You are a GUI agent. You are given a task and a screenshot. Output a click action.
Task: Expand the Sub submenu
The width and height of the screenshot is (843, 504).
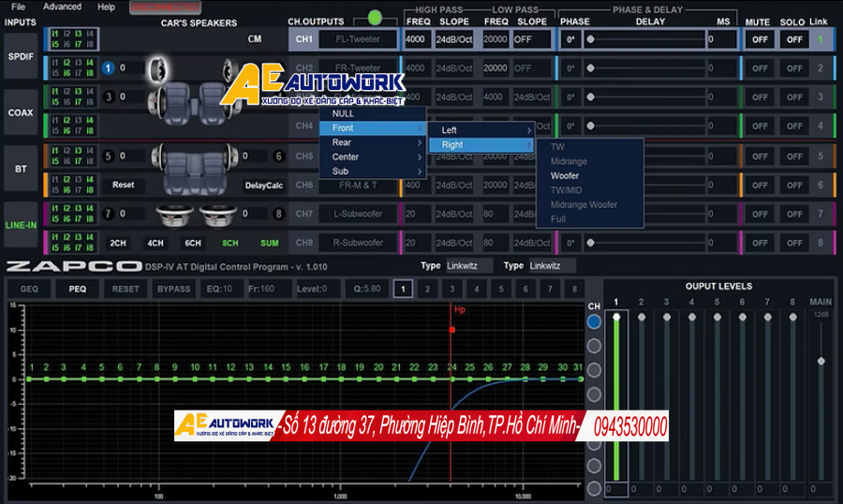(373, 171)
